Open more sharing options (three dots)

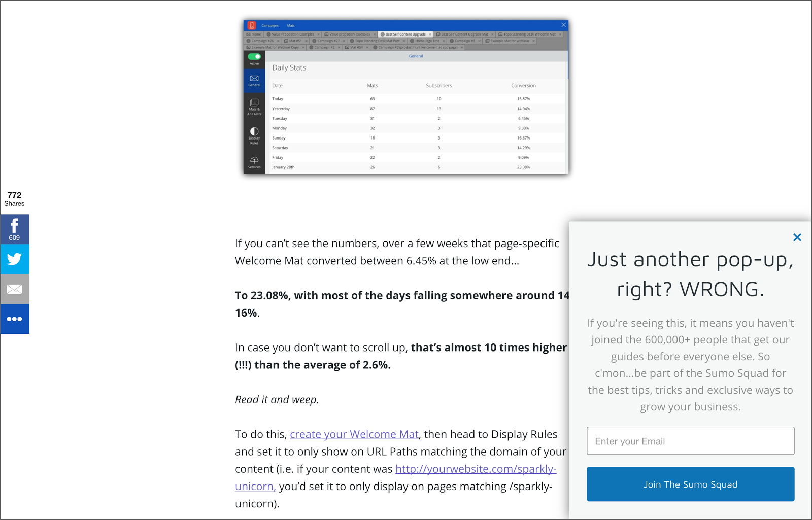tap(15, 319)
